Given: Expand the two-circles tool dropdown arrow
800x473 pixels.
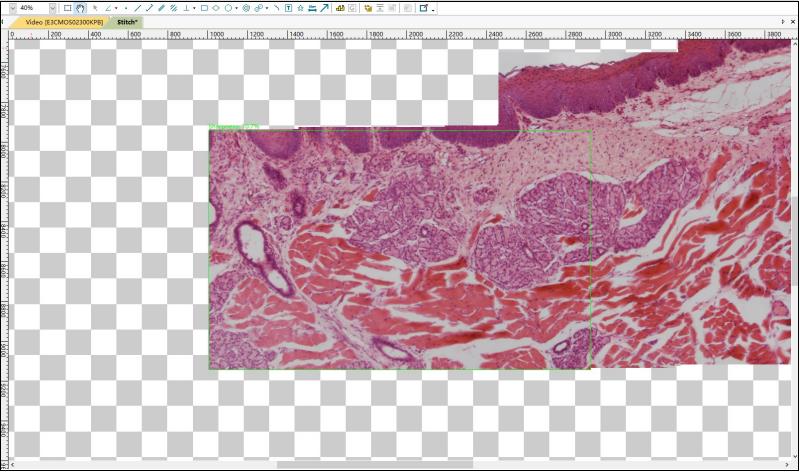Looking at the screenshot, I should coord(267,7).
